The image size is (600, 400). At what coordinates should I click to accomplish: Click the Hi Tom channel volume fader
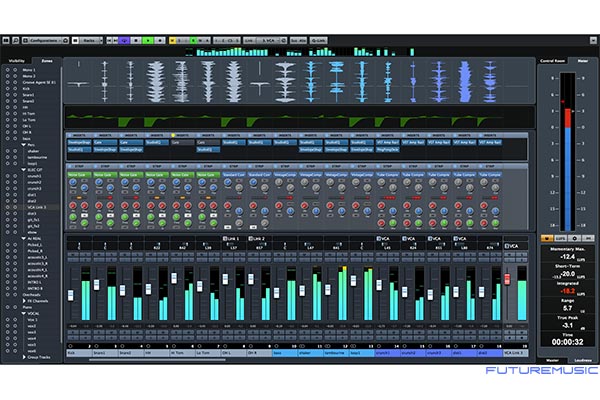coord(174,278)
